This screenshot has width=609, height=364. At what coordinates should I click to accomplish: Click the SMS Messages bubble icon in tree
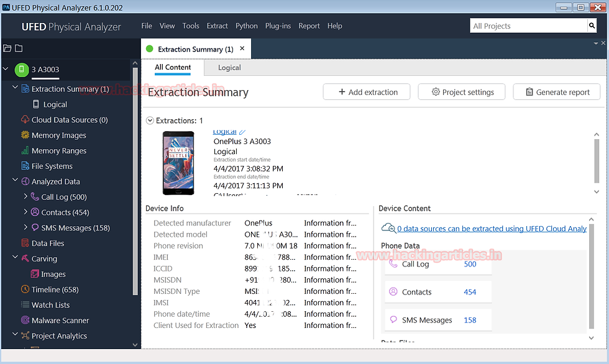click(x=35, y=227)
